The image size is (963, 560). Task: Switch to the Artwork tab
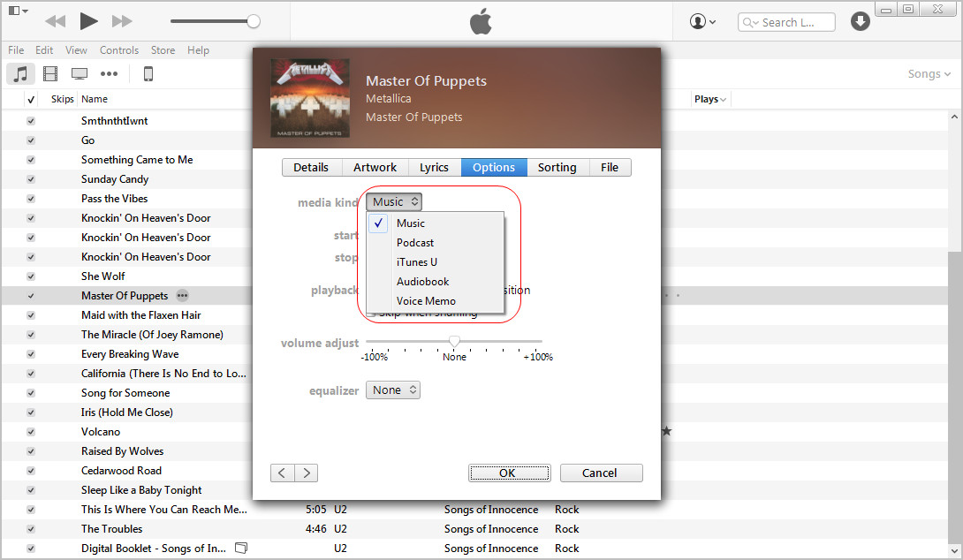(x=375, y=168)
